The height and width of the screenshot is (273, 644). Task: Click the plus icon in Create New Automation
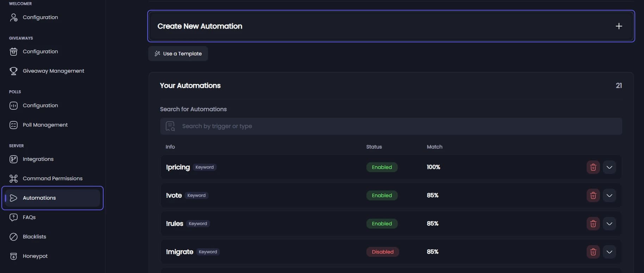tap(619, 26)
